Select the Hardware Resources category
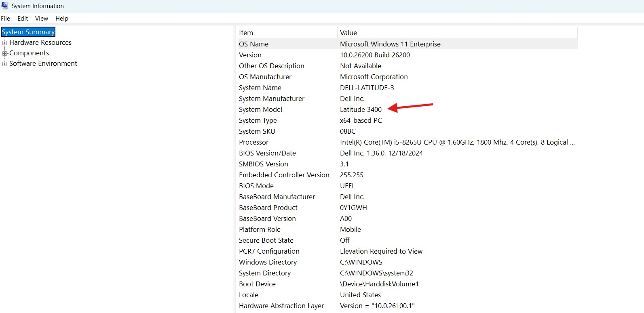 coord(40,42)
